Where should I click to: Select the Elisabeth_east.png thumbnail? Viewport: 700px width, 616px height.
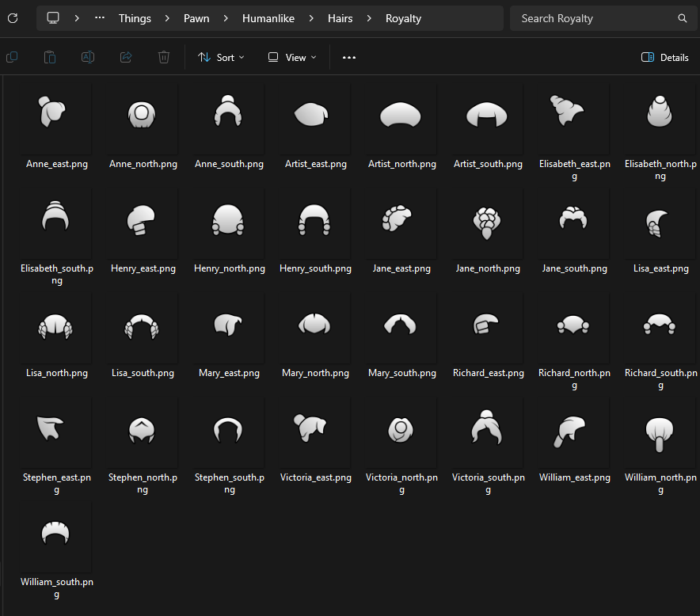(567, 110)
